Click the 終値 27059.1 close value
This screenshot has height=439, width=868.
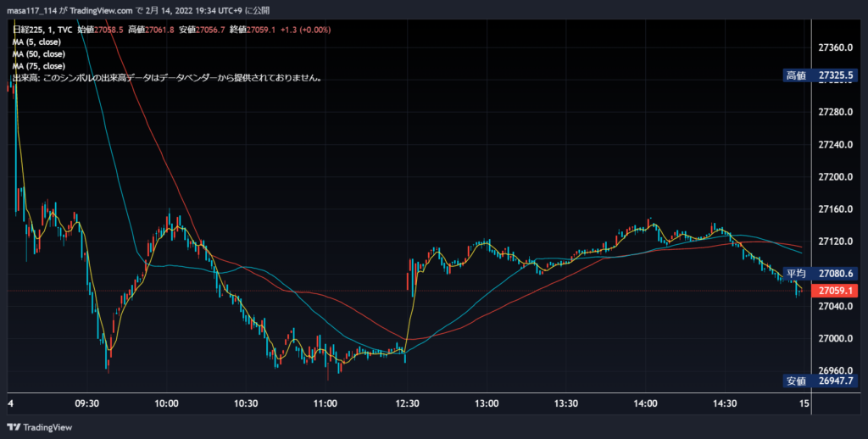(x=253, y=30)
